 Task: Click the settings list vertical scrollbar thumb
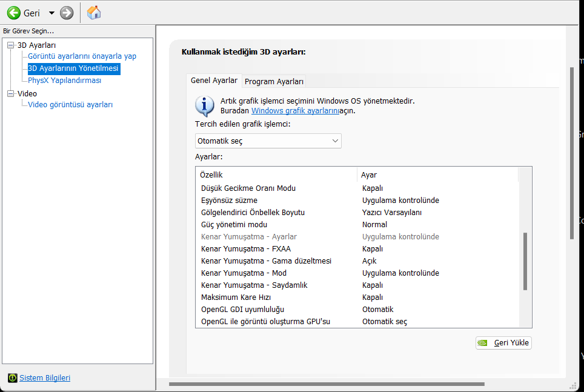click(525, 261)
